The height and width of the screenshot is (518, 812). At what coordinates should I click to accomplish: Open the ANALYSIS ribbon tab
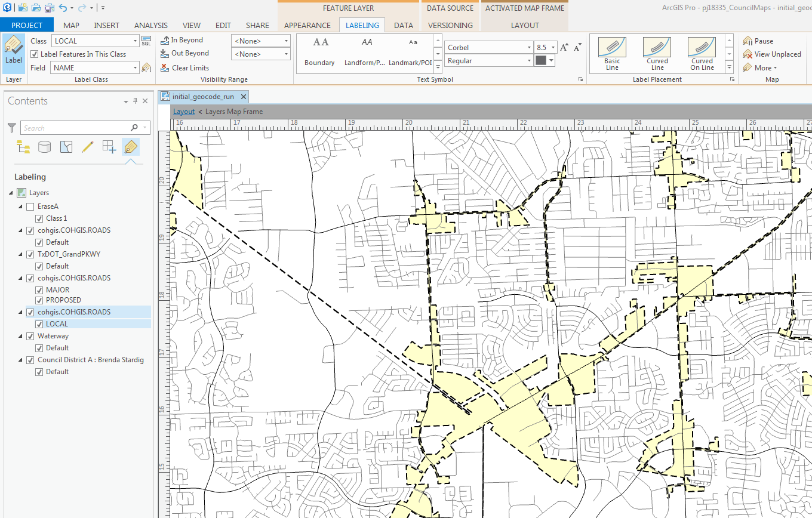coord(151,25)
